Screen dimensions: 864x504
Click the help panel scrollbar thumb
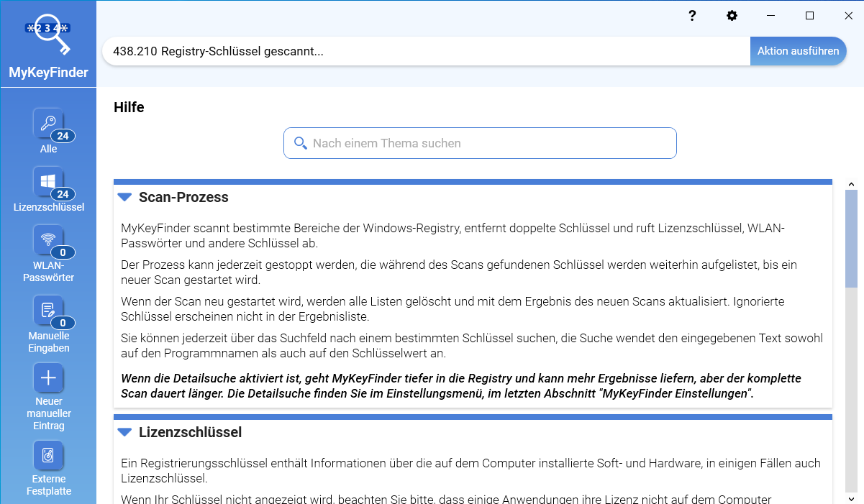[x=851, y=237]
